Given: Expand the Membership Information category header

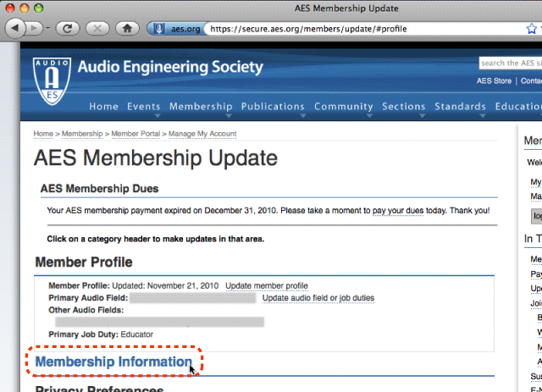Looking at the screenshot, I should tap(113, 362).
